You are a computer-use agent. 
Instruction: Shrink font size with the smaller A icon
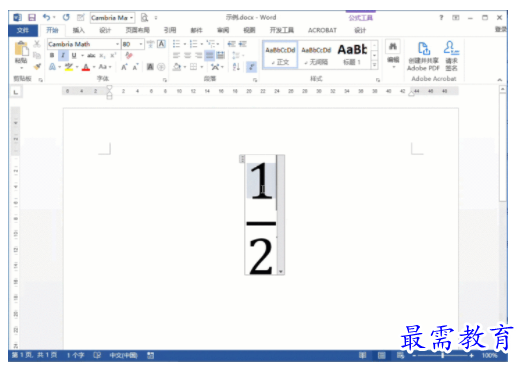[135, 67]
